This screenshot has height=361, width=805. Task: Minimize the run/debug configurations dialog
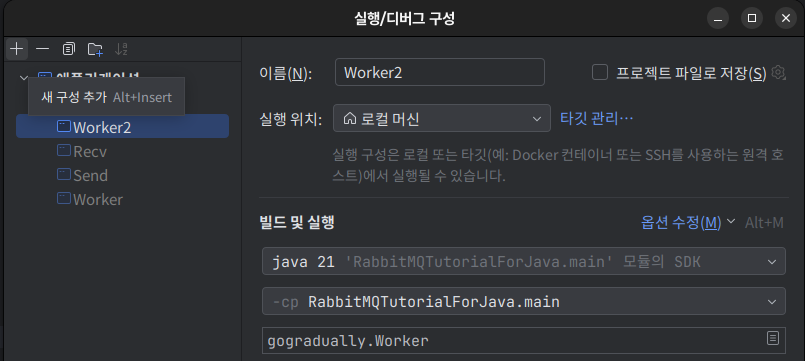click(x=718, y=18)
